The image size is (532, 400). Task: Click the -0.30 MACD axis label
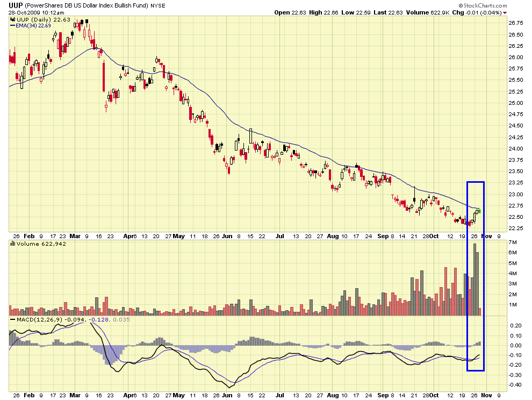point(515,375)
